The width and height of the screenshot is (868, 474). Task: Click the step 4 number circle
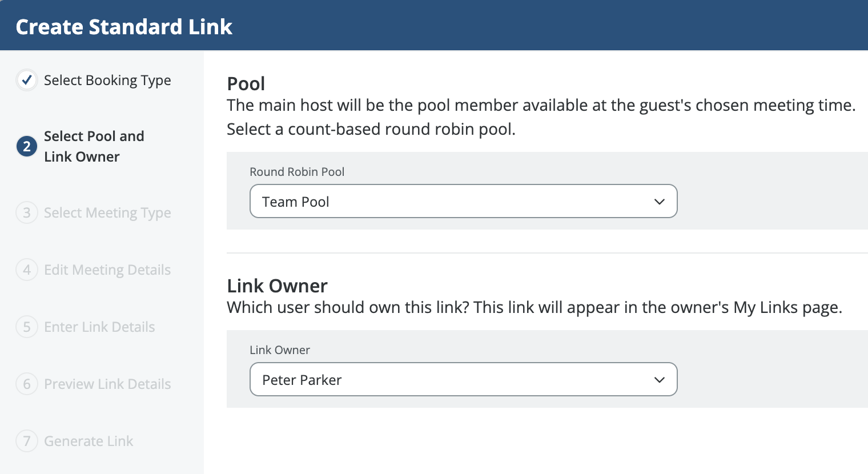pyautogui.click(x=26, y=270)
